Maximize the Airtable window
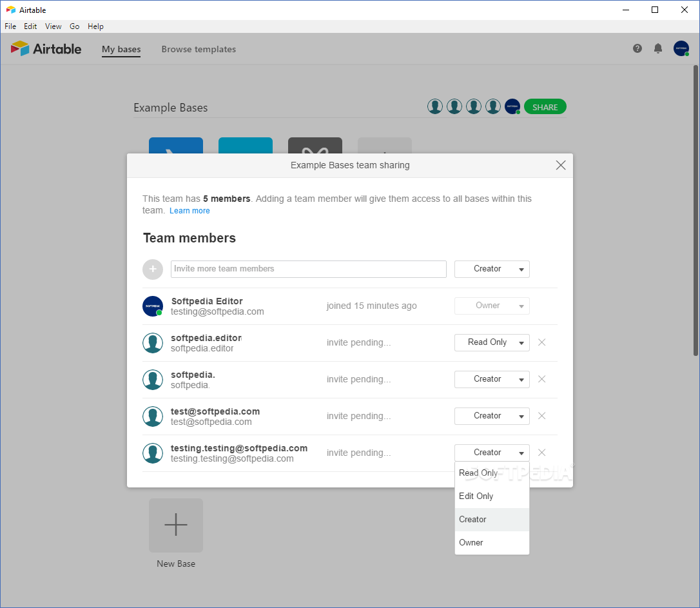The width and height of the screenshot is (700, 608). tap(655, 10)
